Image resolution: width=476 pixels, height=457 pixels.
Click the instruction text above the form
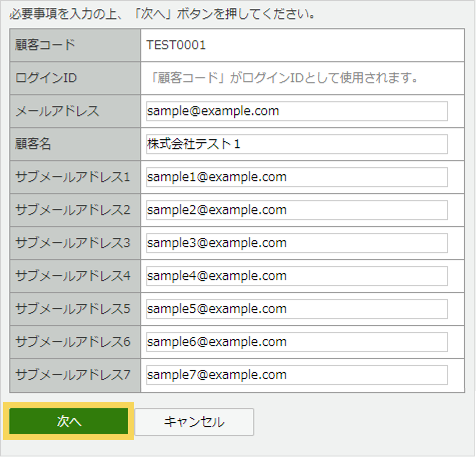(162, 14)
